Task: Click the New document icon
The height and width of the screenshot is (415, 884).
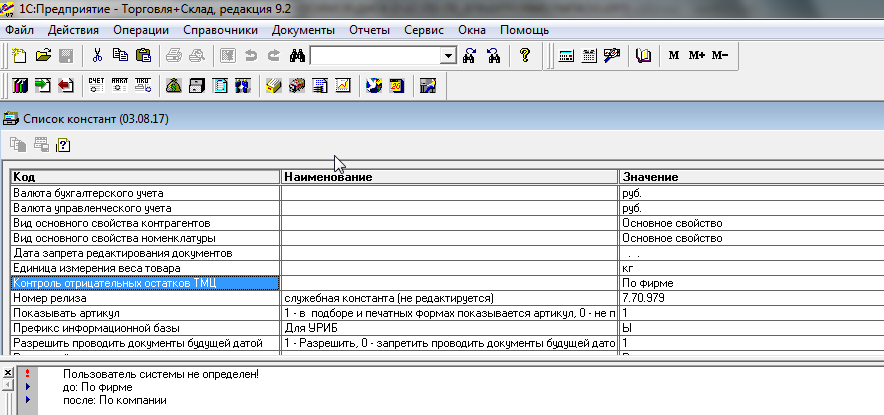Action: 20,55
